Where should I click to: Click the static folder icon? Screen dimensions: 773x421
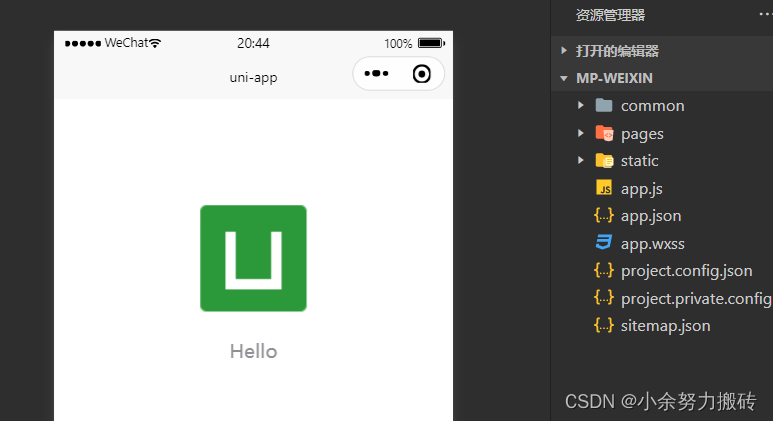pyautogui.click(x=604, y=161)
